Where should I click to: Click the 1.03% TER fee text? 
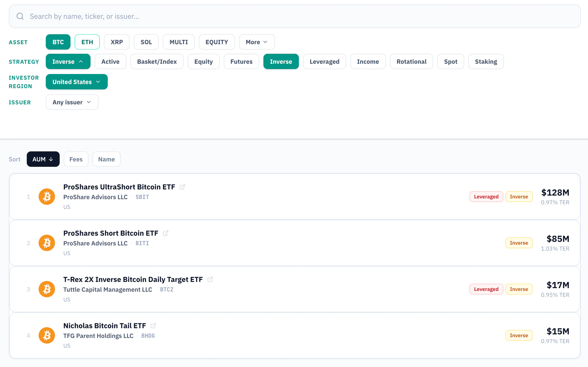tap(555, 249)
